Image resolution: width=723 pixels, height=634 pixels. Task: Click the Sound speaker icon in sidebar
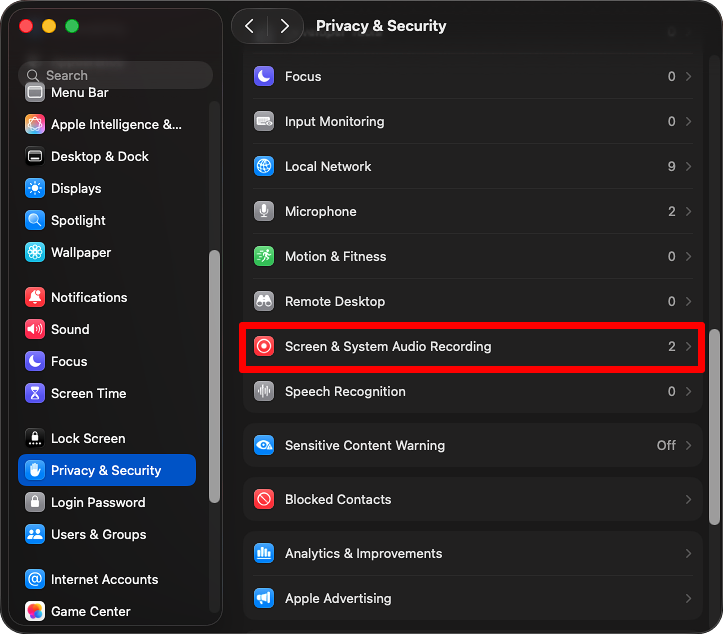click(35, 329)
